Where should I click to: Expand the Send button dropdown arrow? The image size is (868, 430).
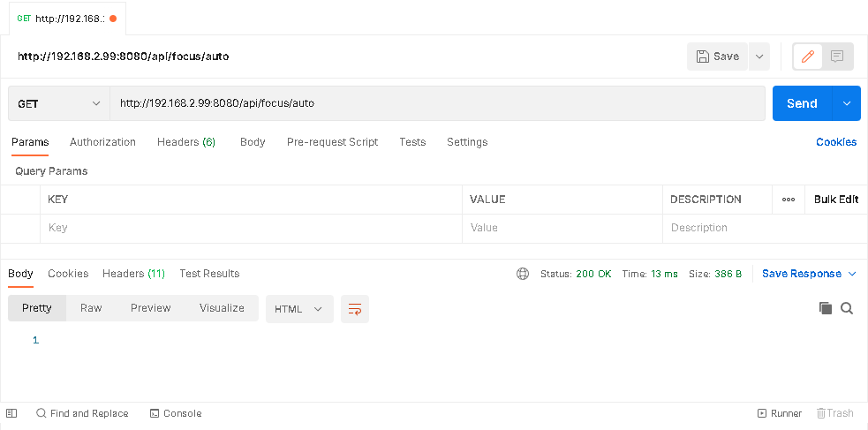click(x=847, y=103)
